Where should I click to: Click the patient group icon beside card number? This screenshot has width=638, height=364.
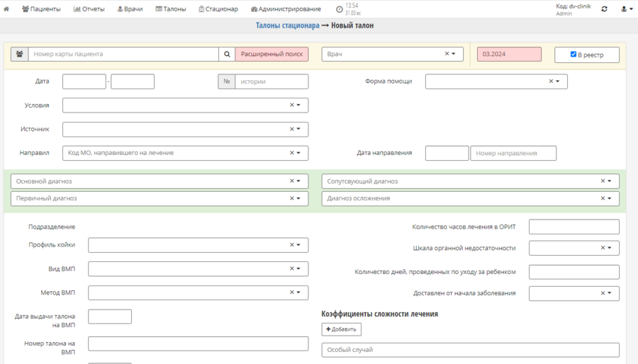[x=20, y=54]
